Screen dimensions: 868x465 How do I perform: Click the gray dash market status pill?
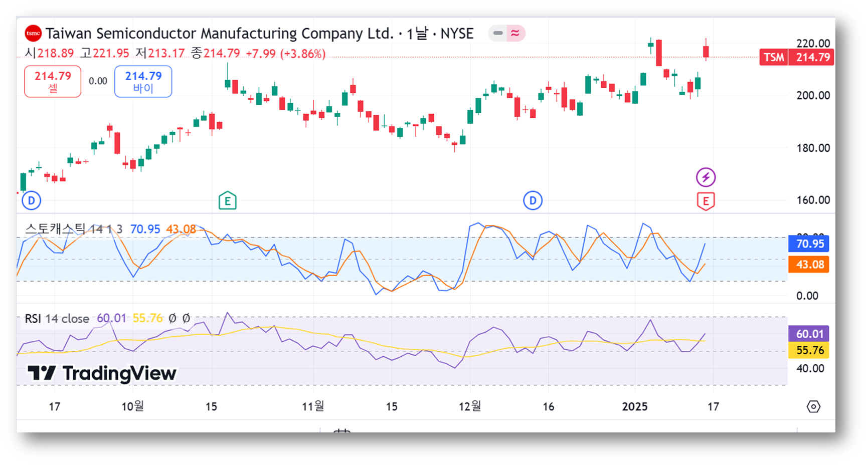click(x=498, y=34)
